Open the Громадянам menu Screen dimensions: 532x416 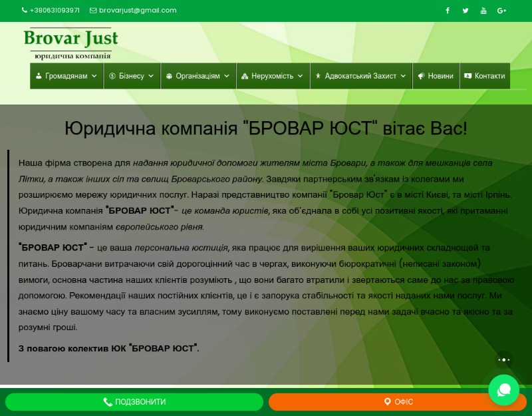66,76
